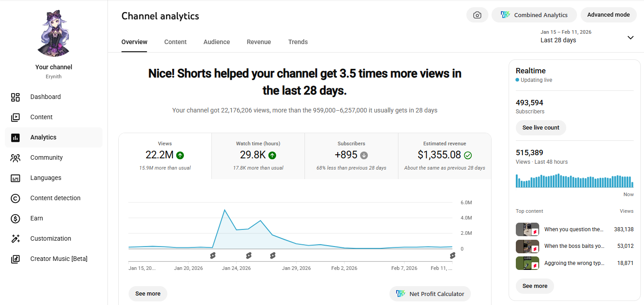The image size is (644, 305).
Task: Click the Erynith channel name
Action: (x=54, y=76)
